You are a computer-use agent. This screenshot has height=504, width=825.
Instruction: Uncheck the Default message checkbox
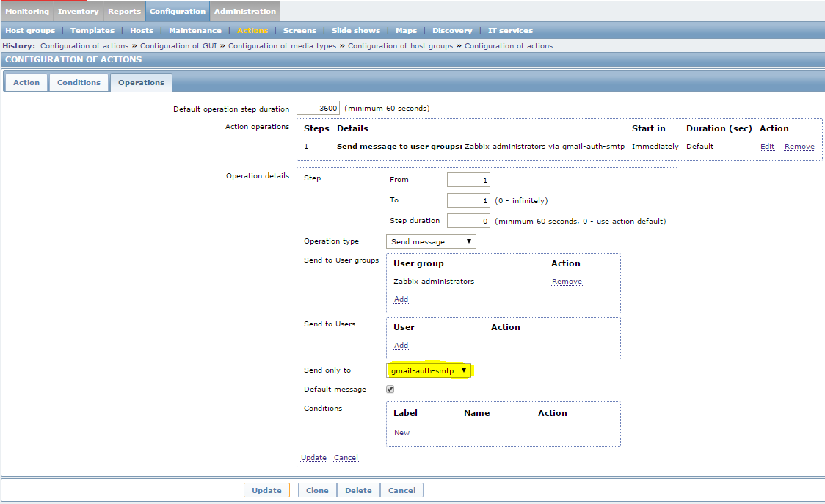tap(390, 389)
